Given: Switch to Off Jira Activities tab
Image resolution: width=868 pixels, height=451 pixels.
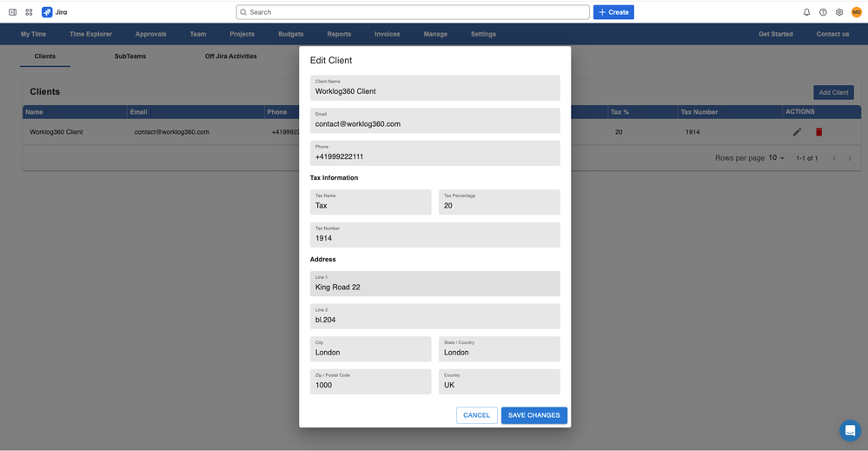Looking at the screenshot, I should coord(231,56).
